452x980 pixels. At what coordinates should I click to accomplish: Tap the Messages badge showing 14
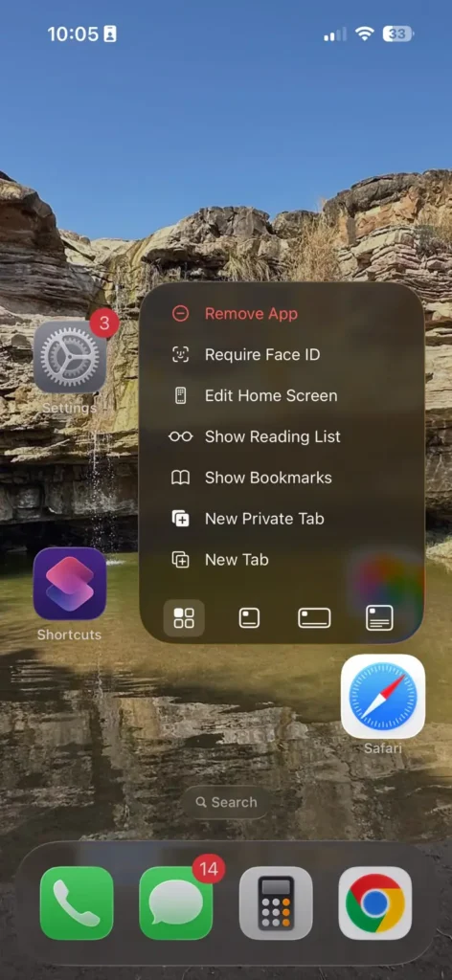pyautogui.click(x=208, y=869)
